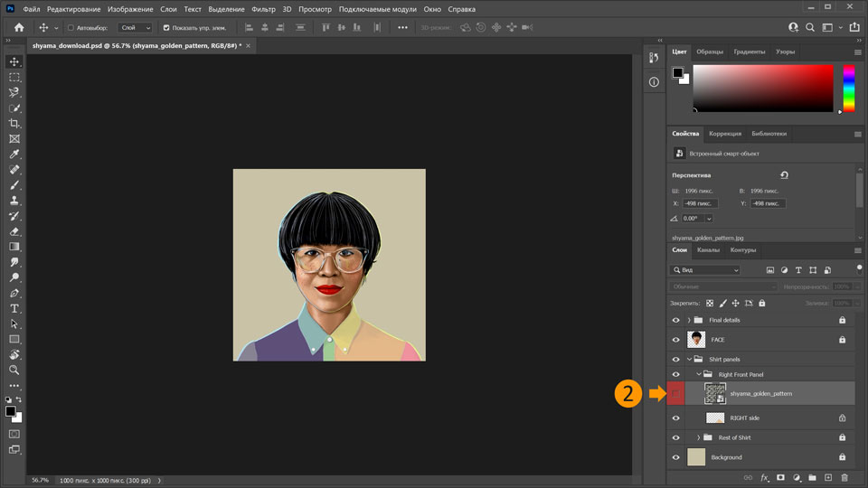This screenshot has width=868, height=488.
Task: Select the Crop tool
Action: tap(14, 123)
